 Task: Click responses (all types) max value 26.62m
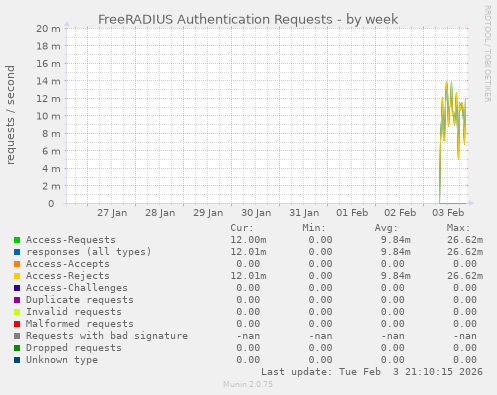pos(465,252)
